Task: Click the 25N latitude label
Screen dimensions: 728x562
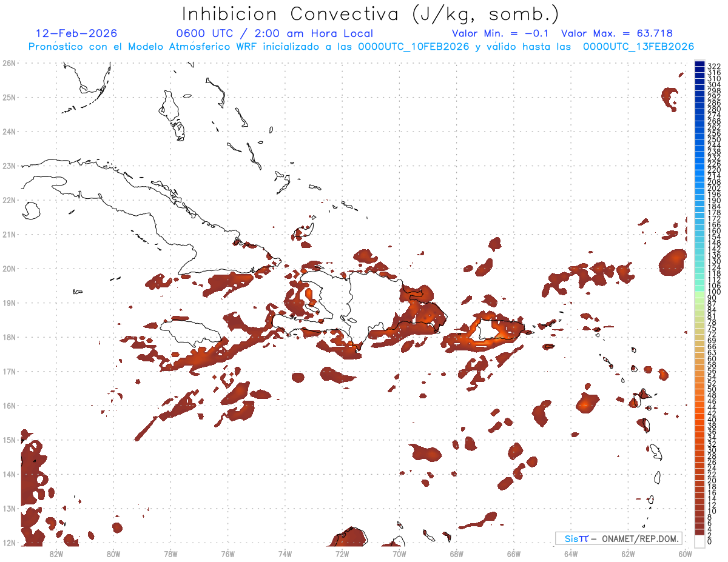Action: point(9,97)
